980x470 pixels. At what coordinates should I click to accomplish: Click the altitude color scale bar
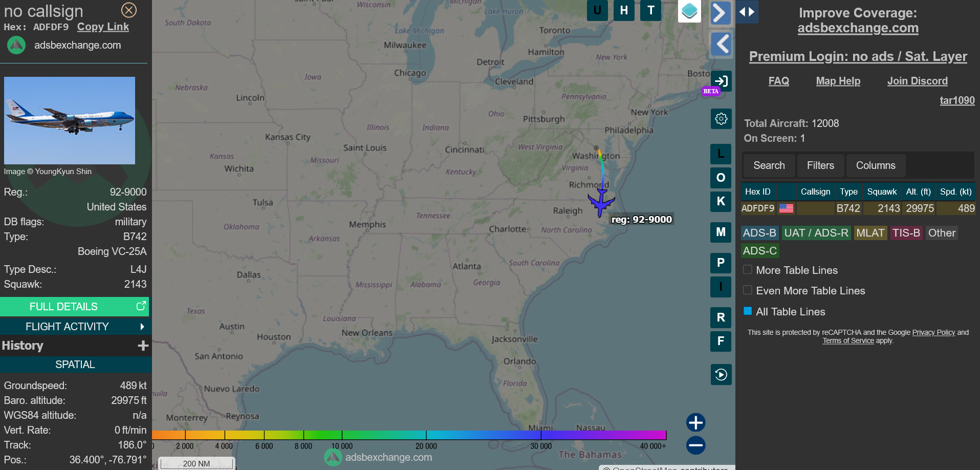409,435
